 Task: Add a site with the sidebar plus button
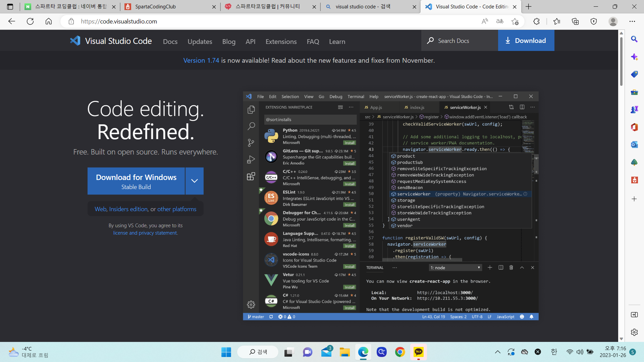point(634,199)
